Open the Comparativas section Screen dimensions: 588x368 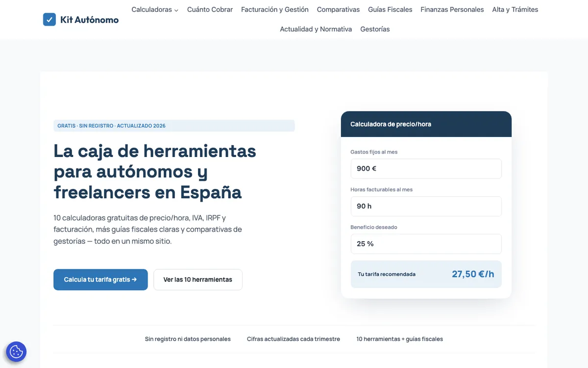tap(338, 10)
